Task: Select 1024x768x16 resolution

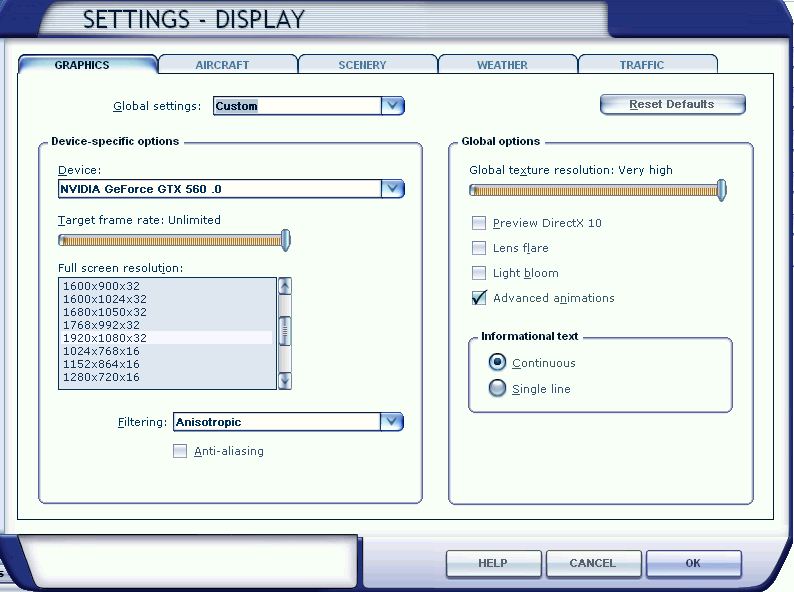Action: pyautogui.click(x=167, y=351)
